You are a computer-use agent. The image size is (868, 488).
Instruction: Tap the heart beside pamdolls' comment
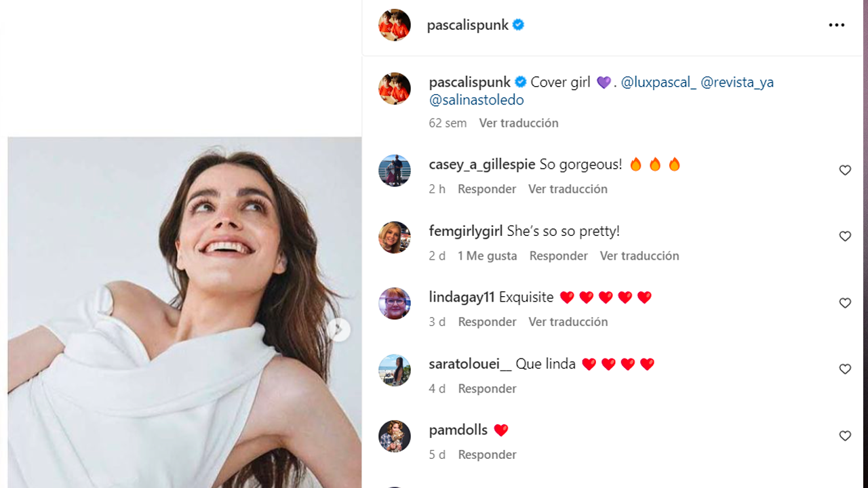pyautogui.click(x=845, y=436)
